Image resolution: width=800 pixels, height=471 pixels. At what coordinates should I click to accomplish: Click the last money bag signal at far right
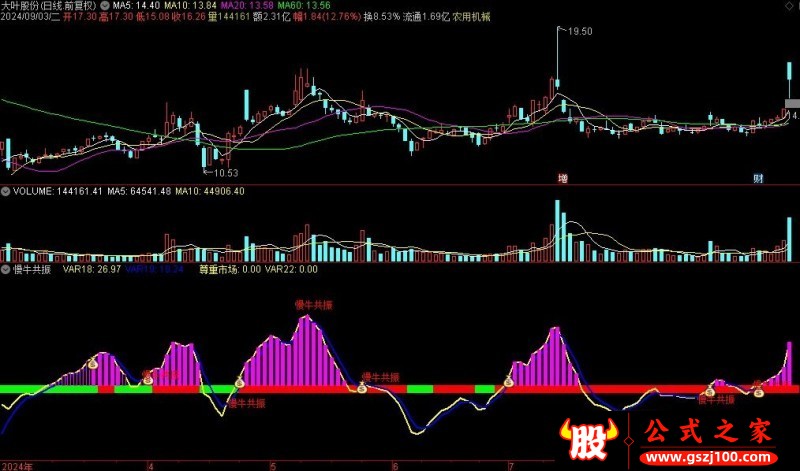coord(759,391)
